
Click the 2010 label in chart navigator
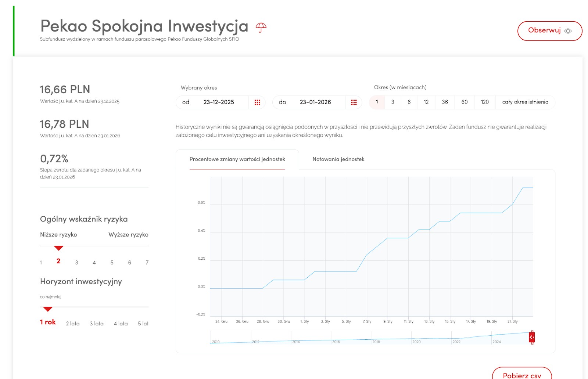(x=216, y=342)
